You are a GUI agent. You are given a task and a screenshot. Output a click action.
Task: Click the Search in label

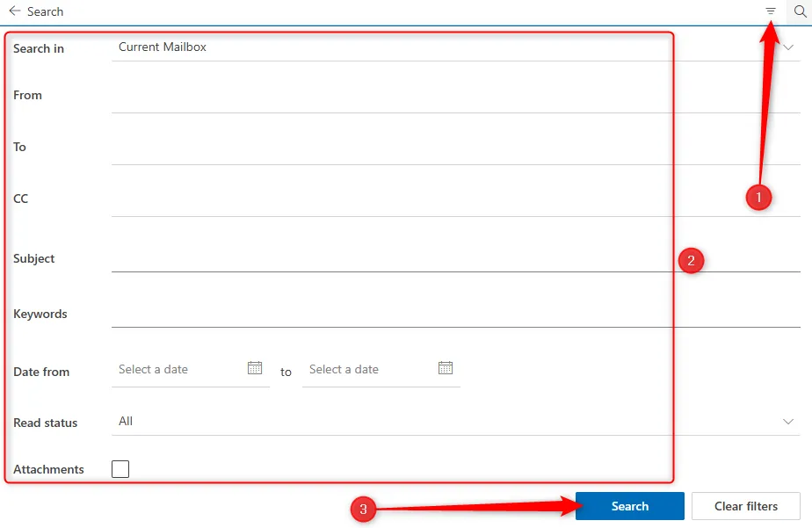(39, 48)
